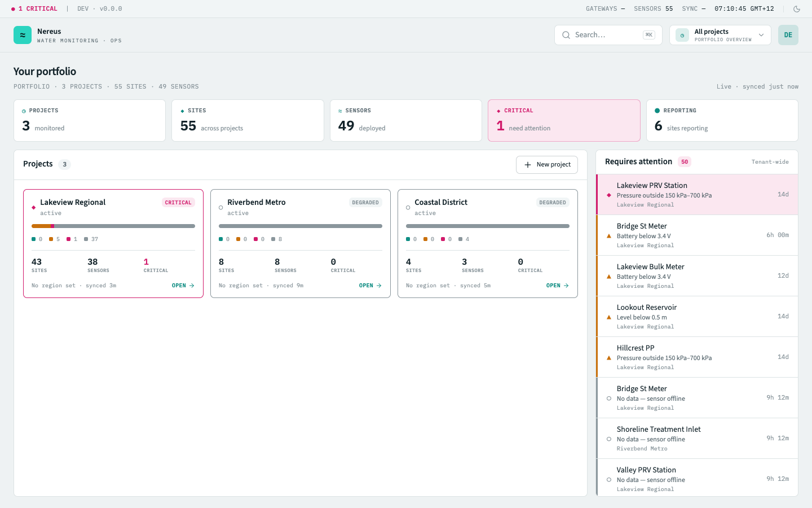
Task: Open Bridge St Meter sensor offline alert
Action: point(697,398)
